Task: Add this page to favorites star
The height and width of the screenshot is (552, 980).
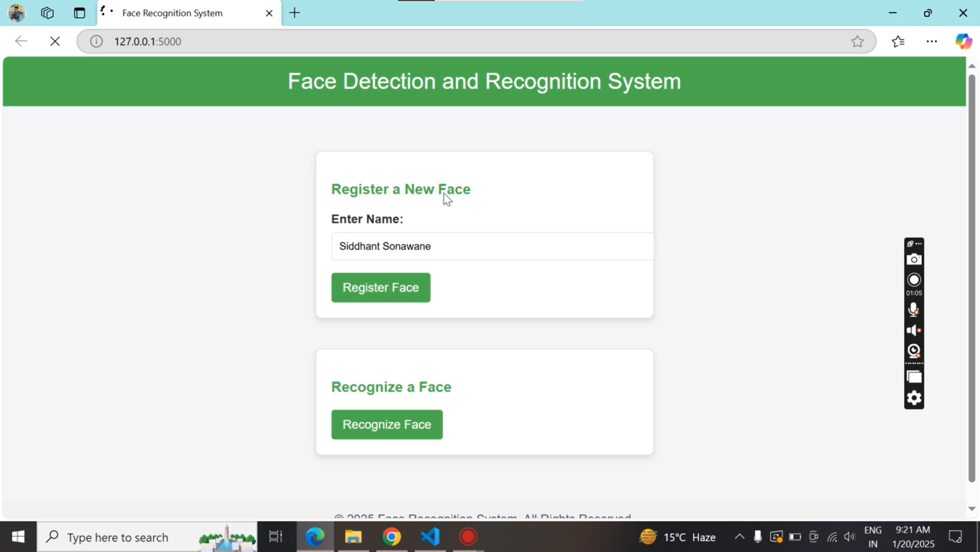Action: click(857, 41)
